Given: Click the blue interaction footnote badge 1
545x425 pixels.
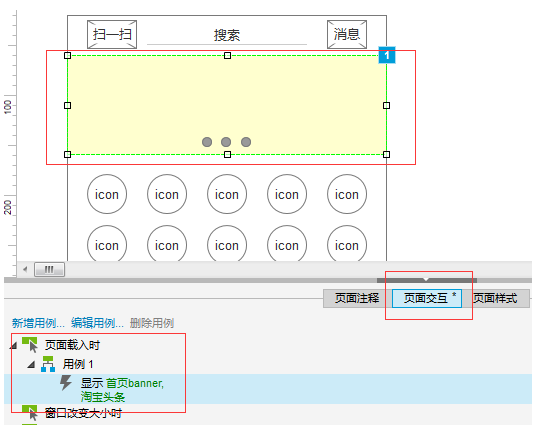Looking at the screenshot, I should 387,55.
